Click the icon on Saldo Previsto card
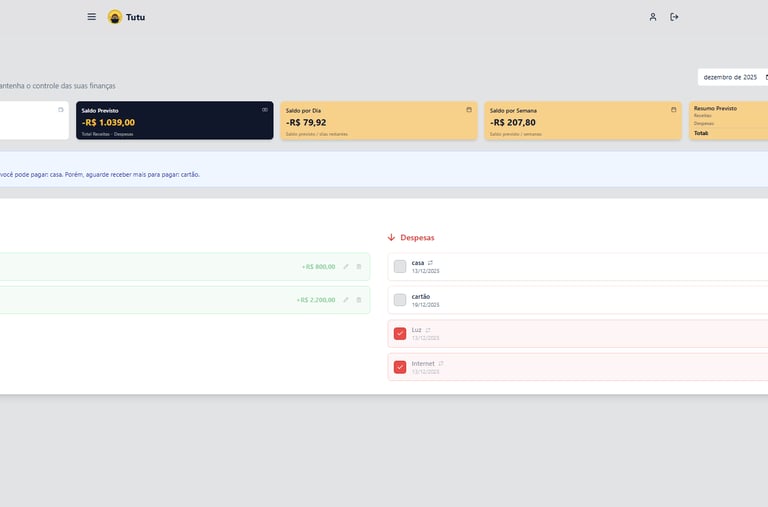Viewport: 768px width, 507px height. [x=265, y=110]
